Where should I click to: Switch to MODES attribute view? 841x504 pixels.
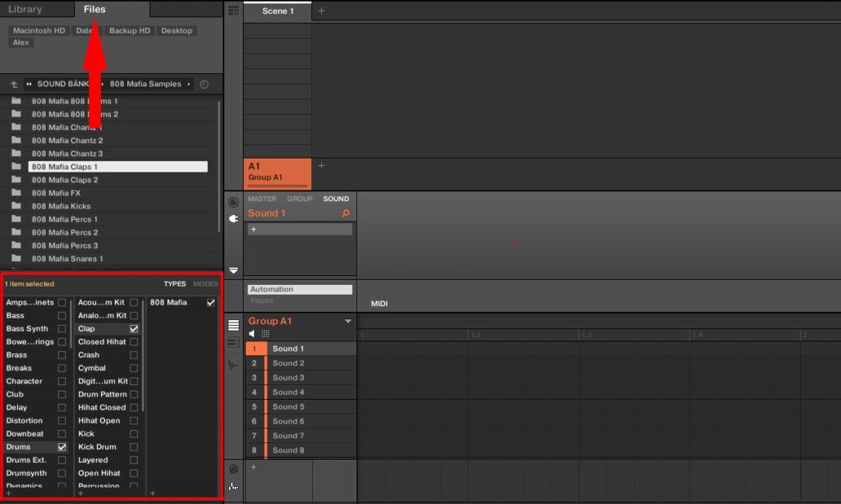(x=205, y=284)
